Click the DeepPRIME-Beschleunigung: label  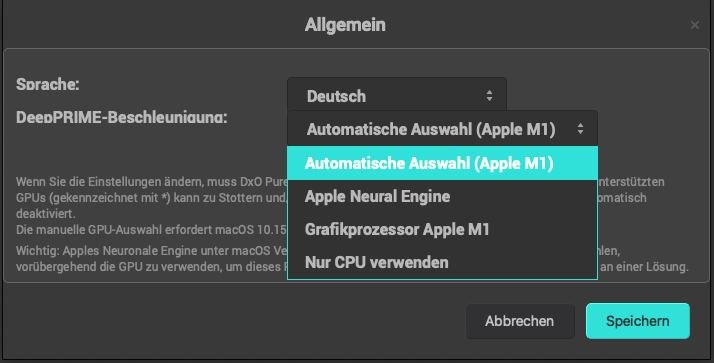[122, 118]
